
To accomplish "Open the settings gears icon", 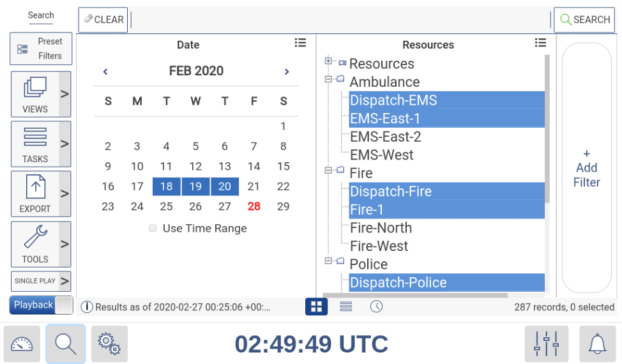I will click(x=109, y=344).
